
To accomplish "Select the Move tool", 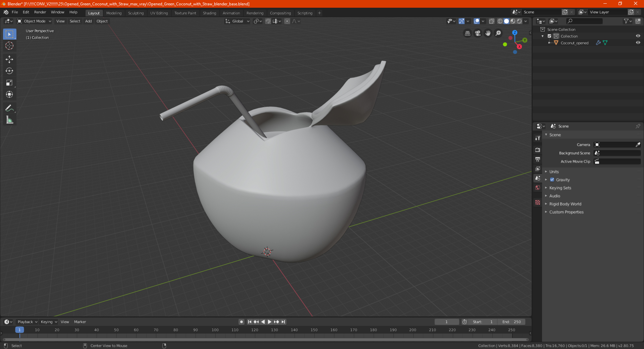I will [x=9, y=59].
